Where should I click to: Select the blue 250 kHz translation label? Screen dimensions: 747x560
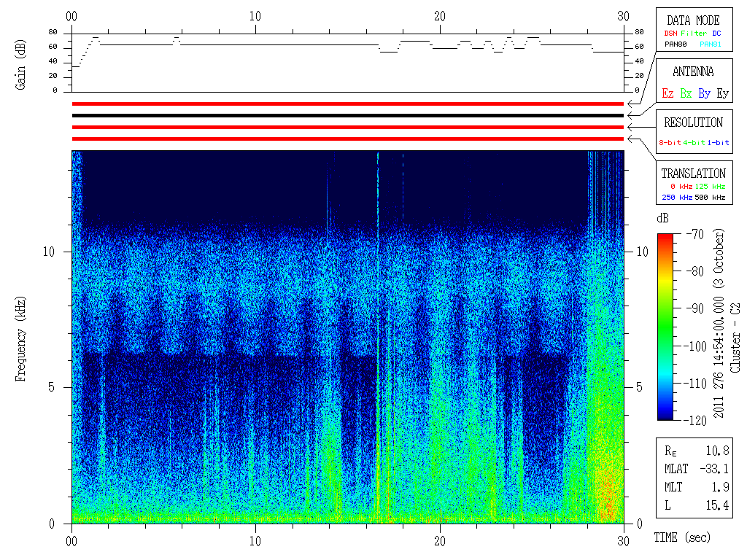coord(677,197)
